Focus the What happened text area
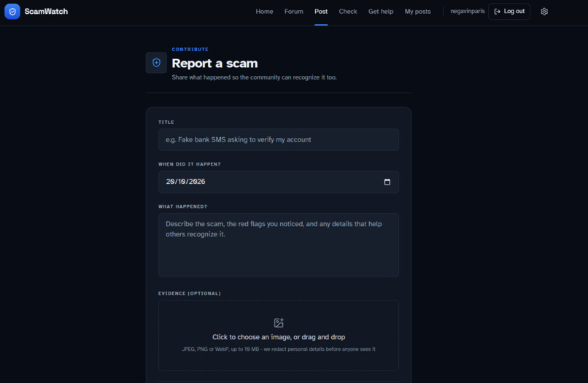Image resolution: width=588 pixels, height=383 pixels. (279, 245)
